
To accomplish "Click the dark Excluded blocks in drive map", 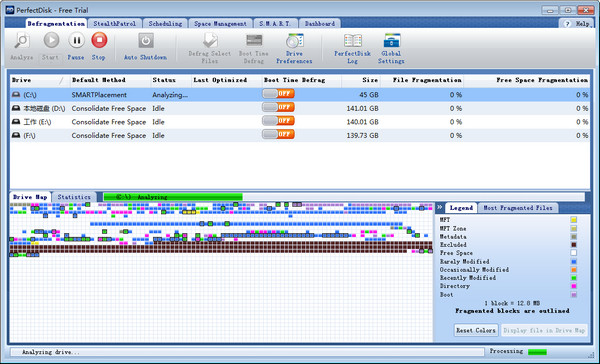I will 221,248.
